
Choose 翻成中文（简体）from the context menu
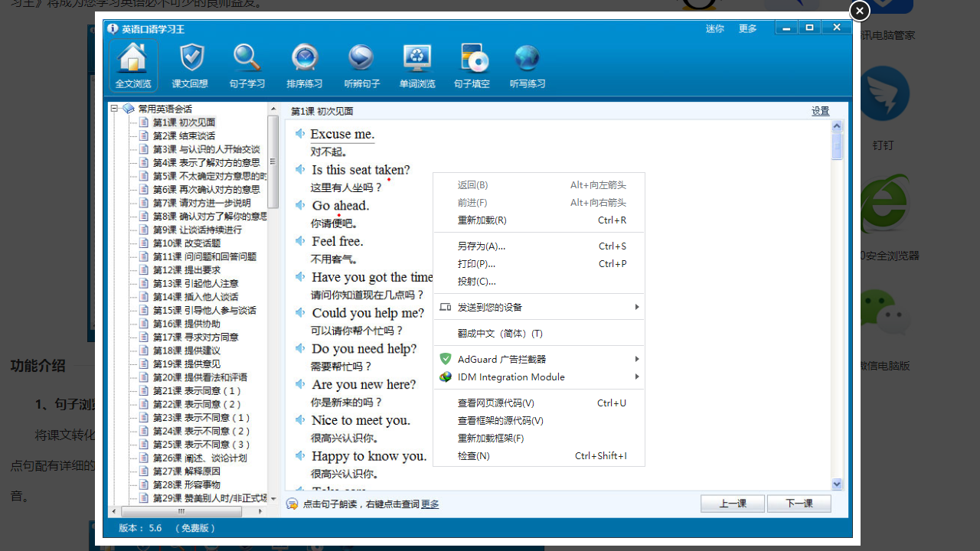pos(538,333)
